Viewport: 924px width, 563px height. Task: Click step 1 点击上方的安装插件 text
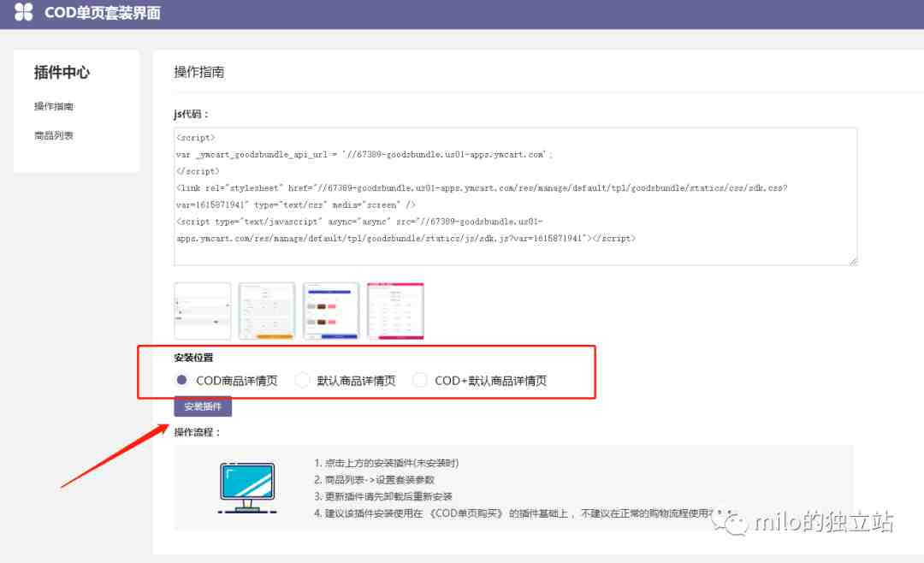[x=387, y=463]
